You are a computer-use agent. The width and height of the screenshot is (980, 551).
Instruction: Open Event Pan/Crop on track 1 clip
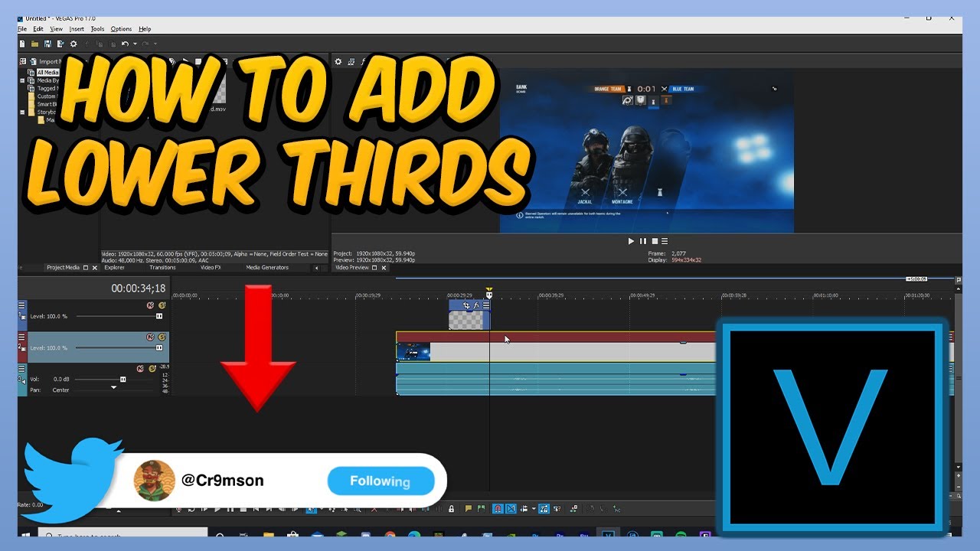[466, 305]
